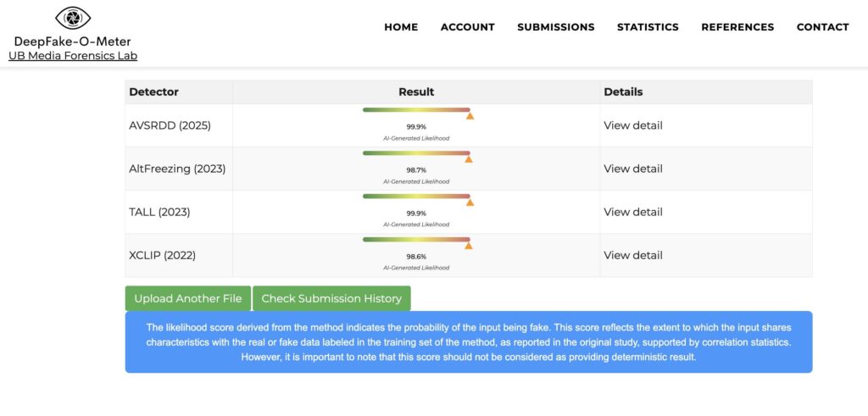868x416 pixels.
Task: Open View detail for TALL (2023)
Action: point(633,212)
